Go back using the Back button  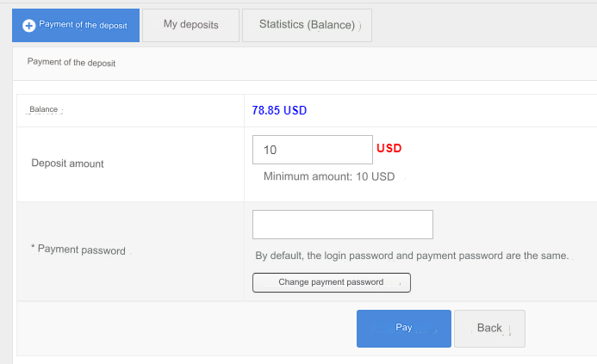coord(489,328)
